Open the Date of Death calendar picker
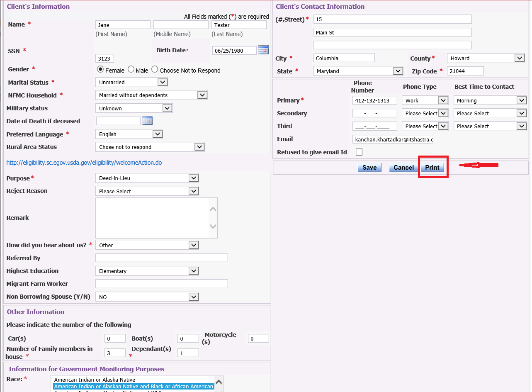The width and height of the screenshot is (532, 392). 147,121
